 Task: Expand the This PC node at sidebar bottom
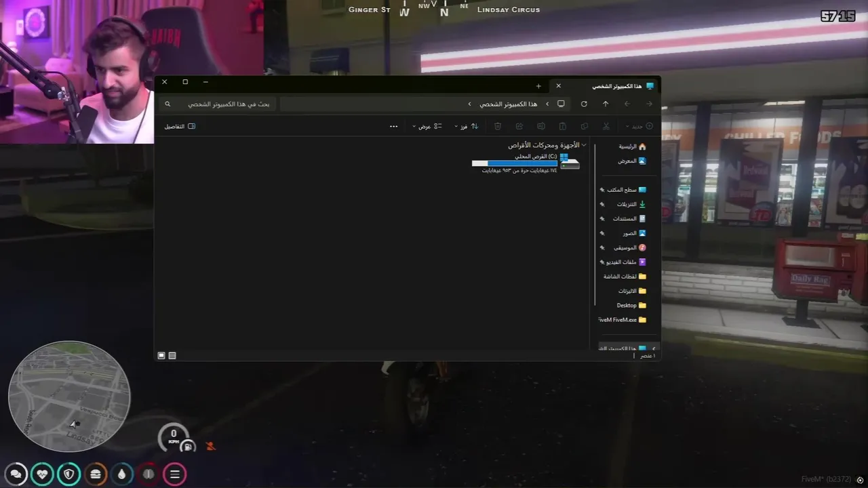tap(654, 348)
